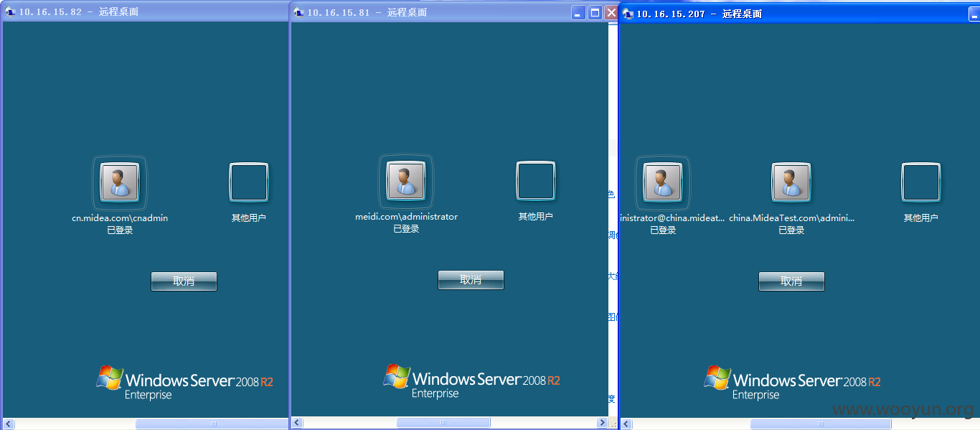
Task: Click the meidi.com\administrator username text
Action: tap(406, 217)
